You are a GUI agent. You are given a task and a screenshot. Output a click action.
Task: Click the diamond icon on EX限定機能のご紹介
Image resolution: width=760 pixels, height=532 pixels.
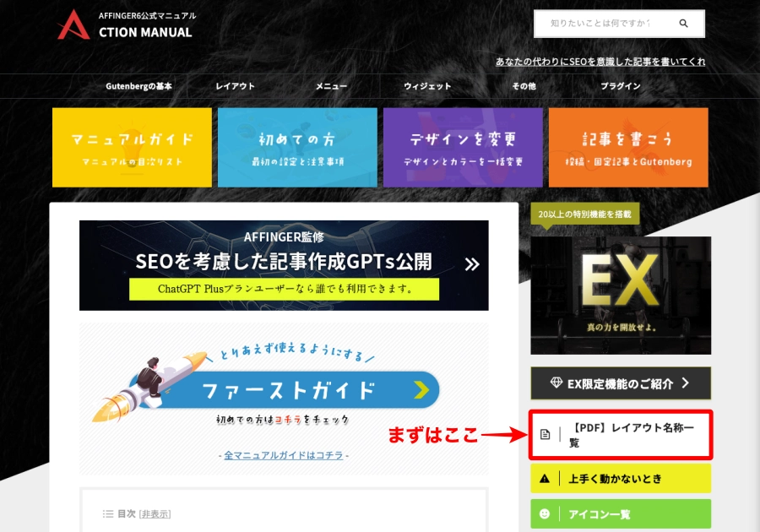[x=556, y=383]
